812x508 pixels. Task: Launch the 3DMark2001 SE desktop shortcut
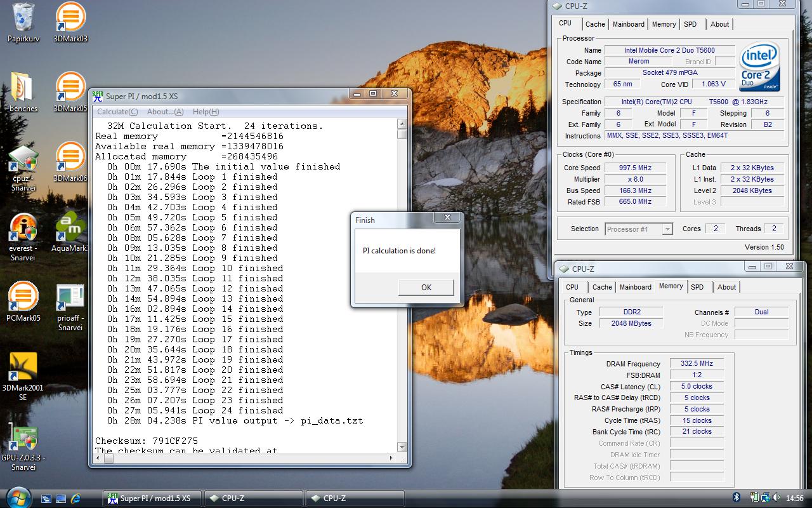(23, 377)
